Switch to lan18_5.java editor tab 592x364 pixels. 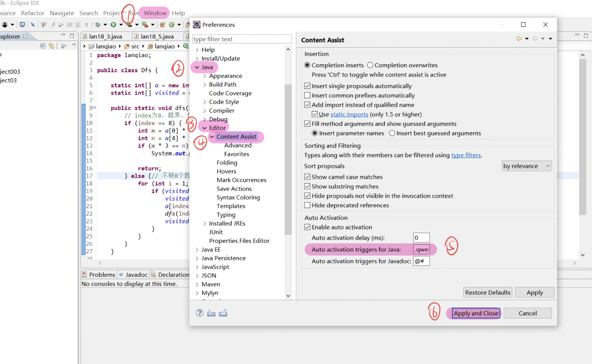[157, 36]
